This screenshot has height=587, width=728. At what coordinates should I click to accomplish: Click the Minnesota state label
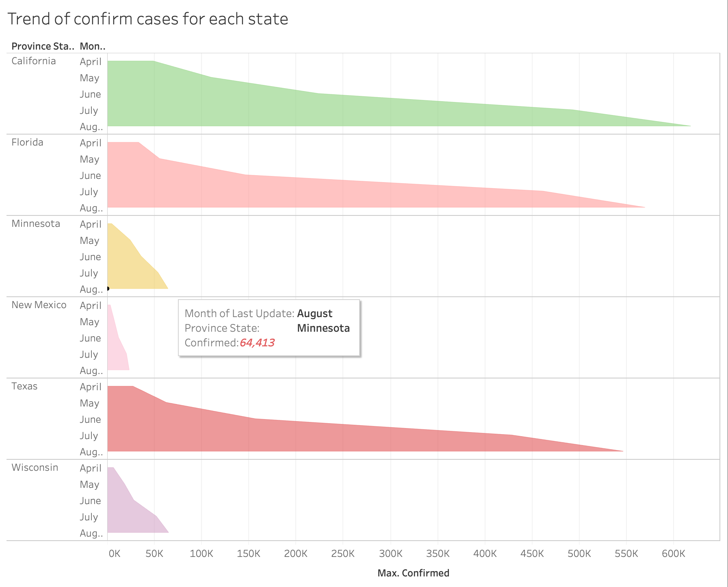point(36,224)
